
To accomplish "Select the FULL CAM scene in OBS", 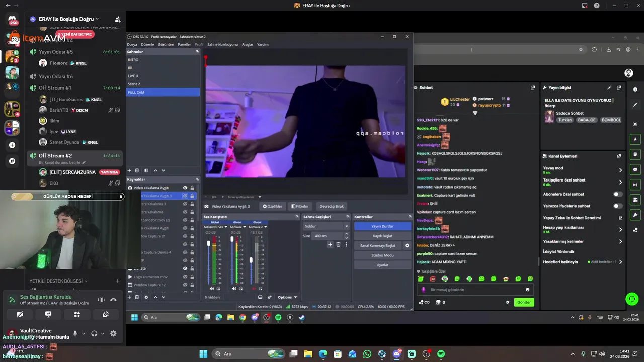I will (x=163, y=92).
